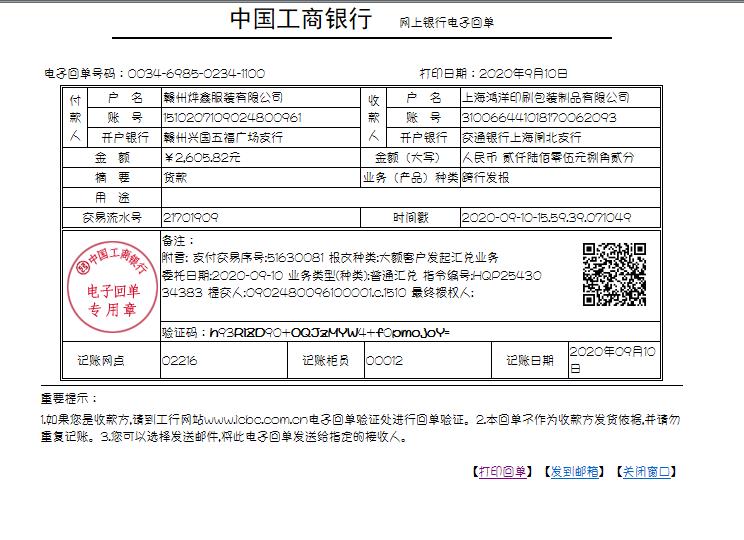Click the uppercase amount starting 人民币

pyautogui.click(x=548, y=158)
